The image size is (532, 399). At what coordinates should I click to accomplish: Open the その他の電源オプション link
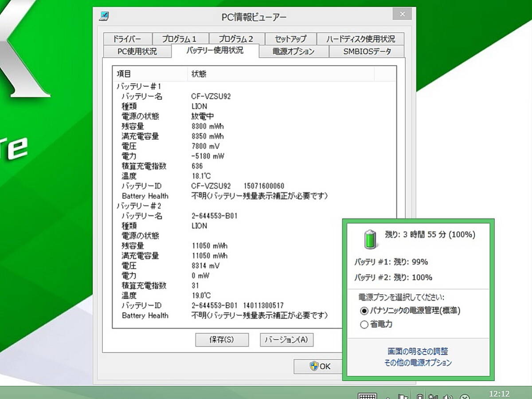click(418, 363)
